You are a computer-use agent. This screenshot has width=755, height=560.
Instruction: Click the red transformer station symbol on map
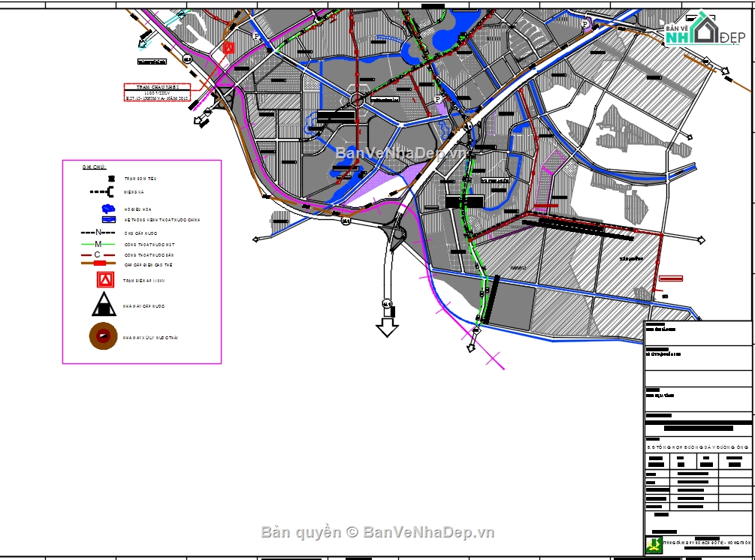(x=228, y=47)
